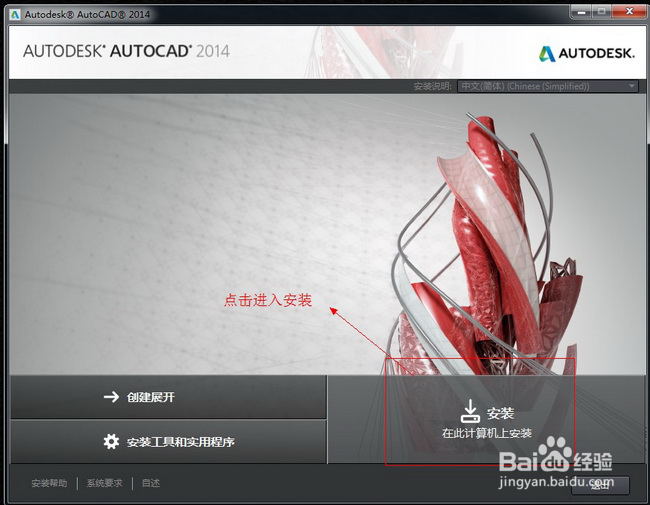This screenshot has height=505, width=650.
Task: Close the AutoCAD 2014 installer window
Action: 629,12
